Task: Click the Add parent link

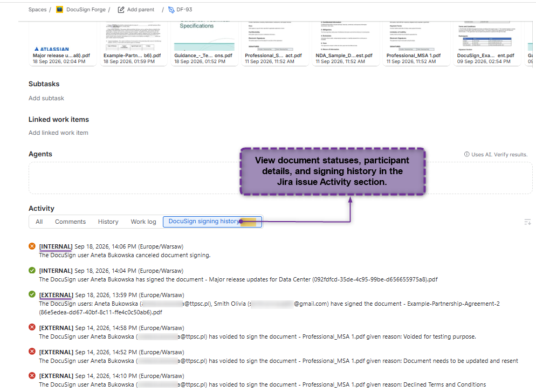Action: pos(141,10)
